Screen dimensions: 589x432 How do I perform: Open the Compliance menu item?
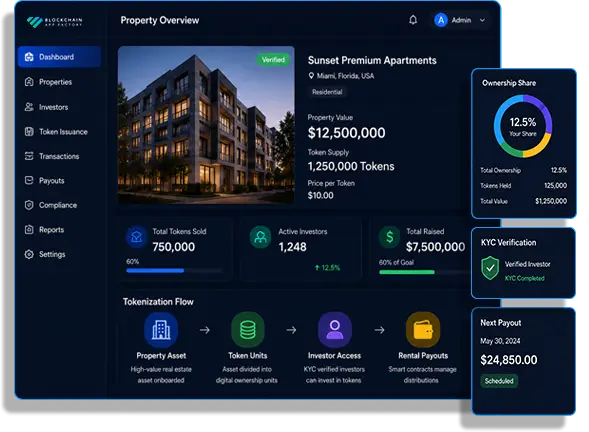point(59,205)
